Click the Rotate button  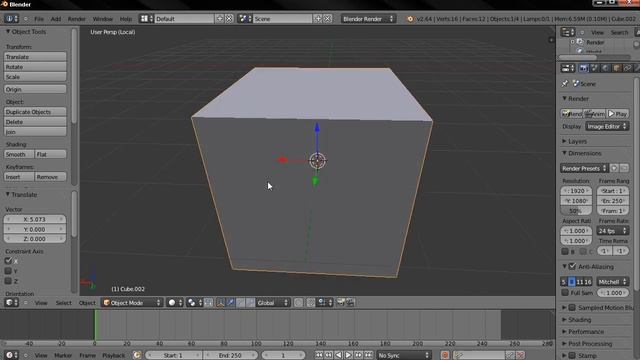pyautogui.click(x=35, y=67)
